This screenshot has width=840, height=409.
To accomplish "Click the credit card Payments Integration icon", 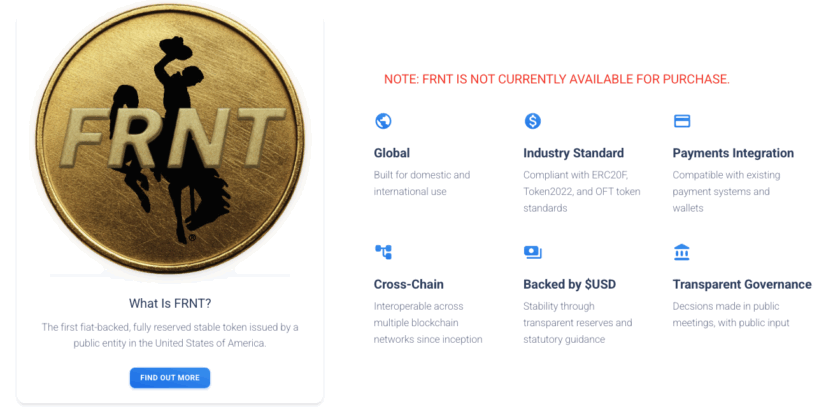I will [682, 121].
